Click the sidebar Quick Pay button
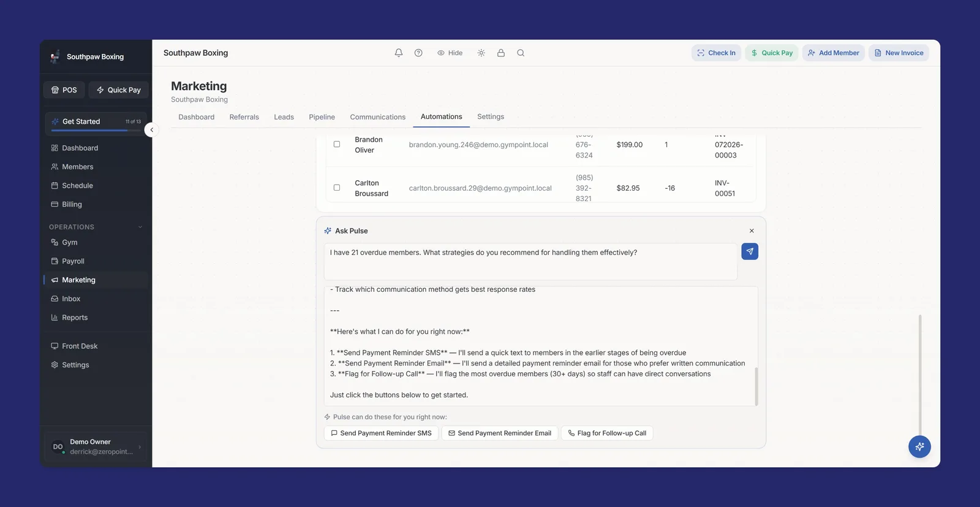Viewport: 980px width, 507px height. pos(119,90)
